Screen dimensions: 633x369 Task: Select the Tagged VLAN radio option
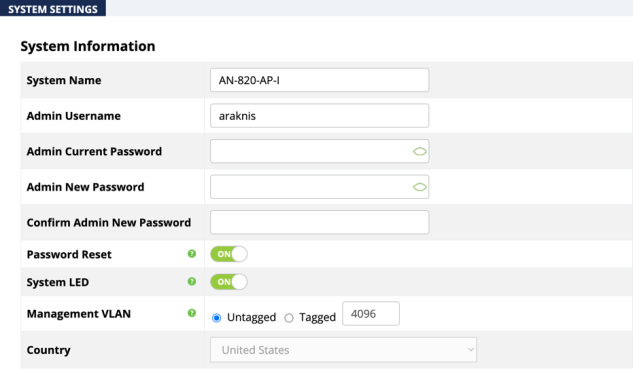coord(289,318)
